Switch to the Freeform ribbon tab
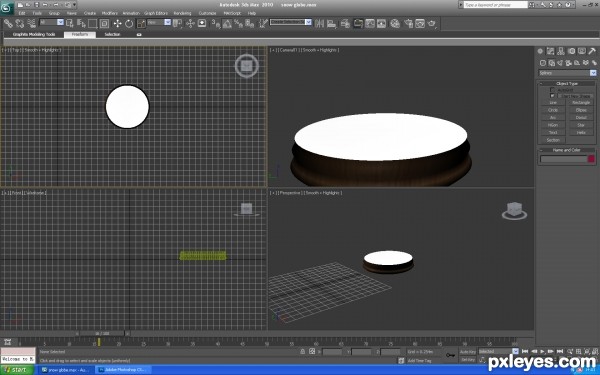The width and height of the screenshot is (600, 375). [80, 34]
